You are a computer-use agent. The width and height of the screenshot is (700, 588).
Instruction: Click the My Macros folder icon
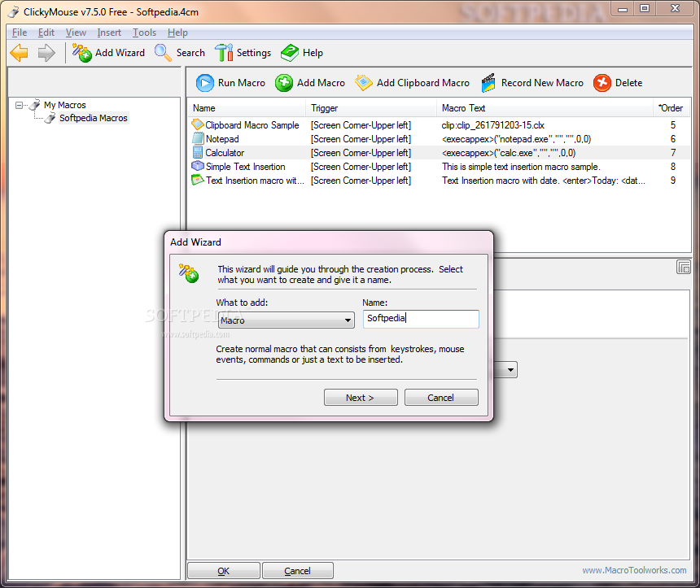tap(34, 105)
